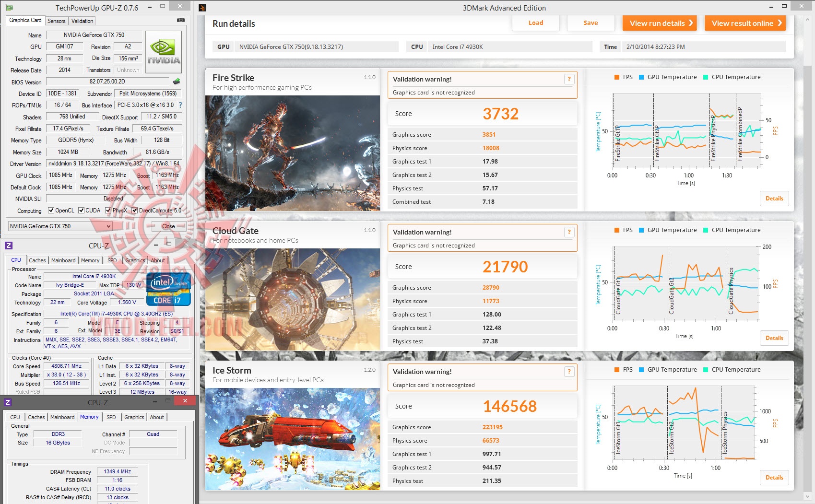Open Details for the Ice Storm chart

774,478
